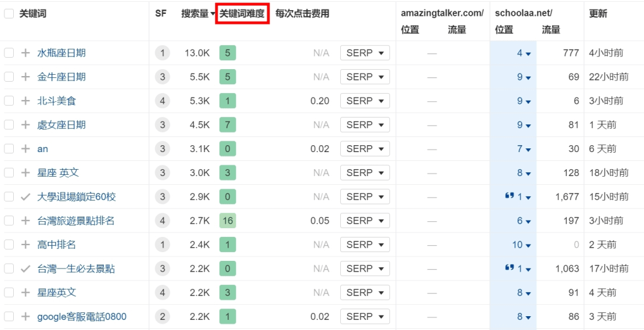Click the 关键词 column header
644x330 pixels.
(x=33, y=14)
